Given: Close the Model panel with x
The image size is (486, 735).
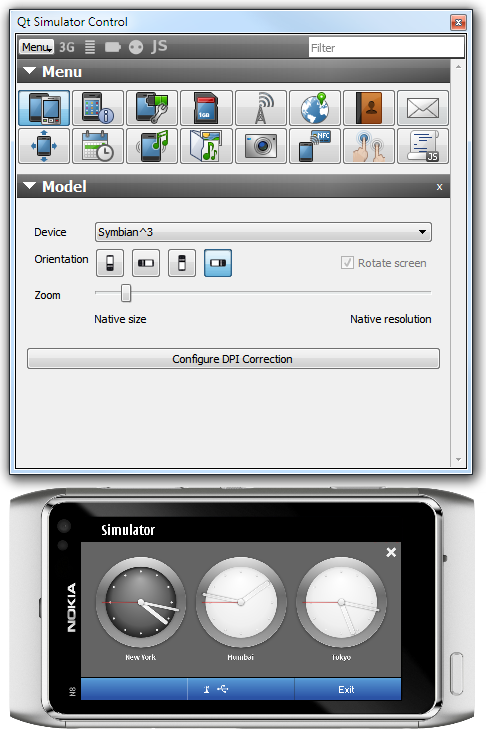Looking at the screenshot, I should tap(439, 187).
